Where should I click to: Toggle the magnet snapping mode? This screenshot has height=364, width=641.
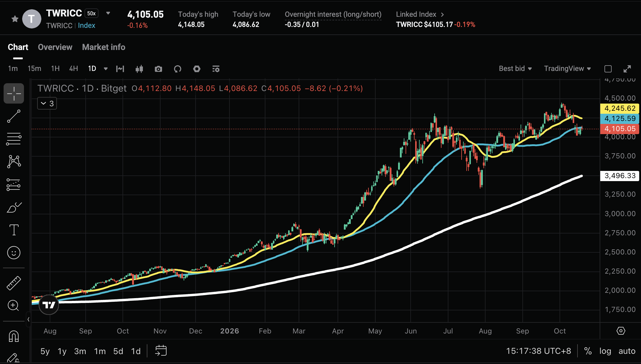tap(14, 336)
